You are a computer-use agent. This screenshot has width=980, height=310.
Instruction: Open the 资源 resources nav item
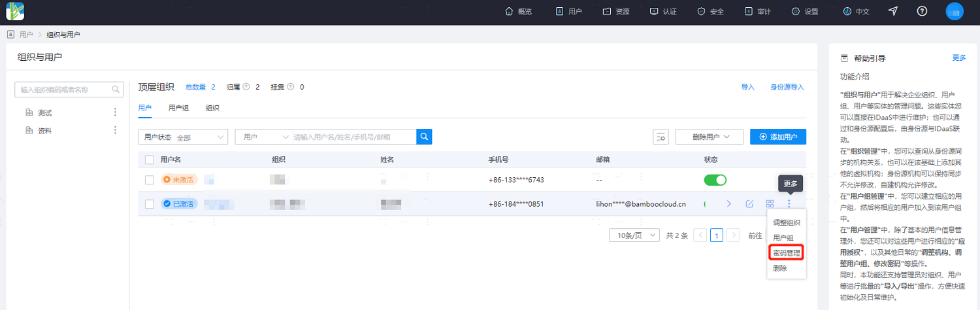615,12
